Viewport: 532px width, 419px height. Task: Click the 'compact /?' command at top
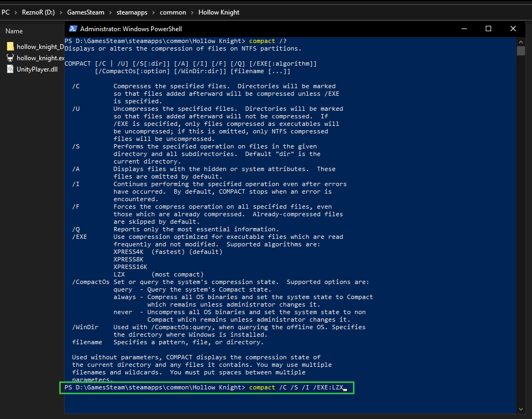pos(268,41)
